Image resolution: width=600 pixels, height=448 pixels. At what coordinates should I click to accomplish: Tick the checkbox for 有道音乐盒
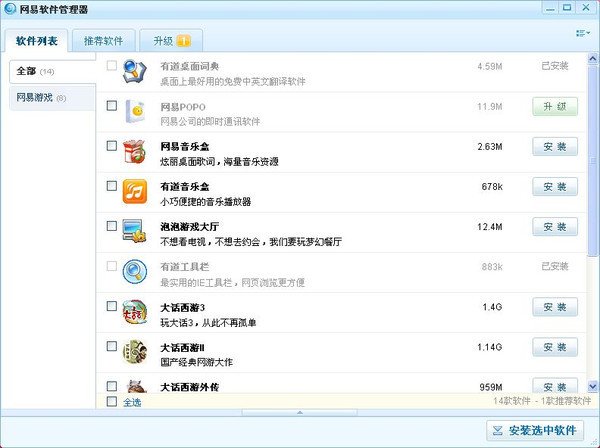pyautogui.click(x=112, y=186)
